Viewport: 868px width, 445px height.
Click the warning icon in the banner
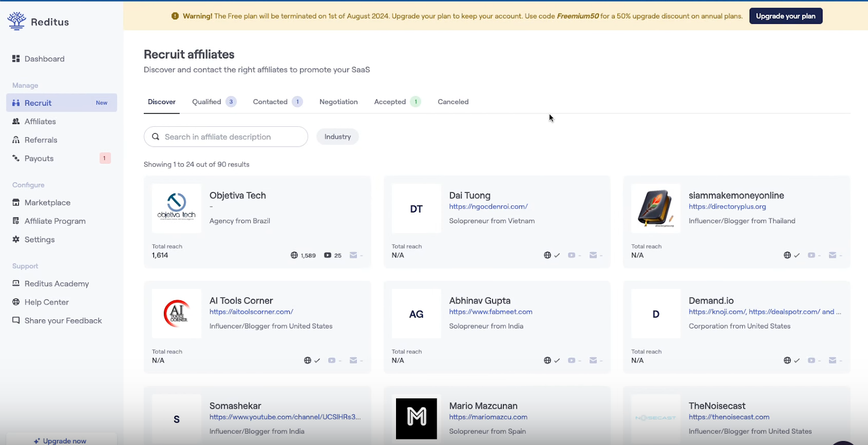175,16
